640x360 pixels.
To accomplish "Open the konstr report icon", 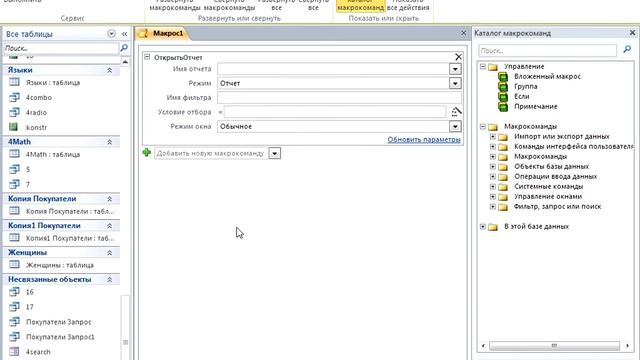I will click(13, 127).
